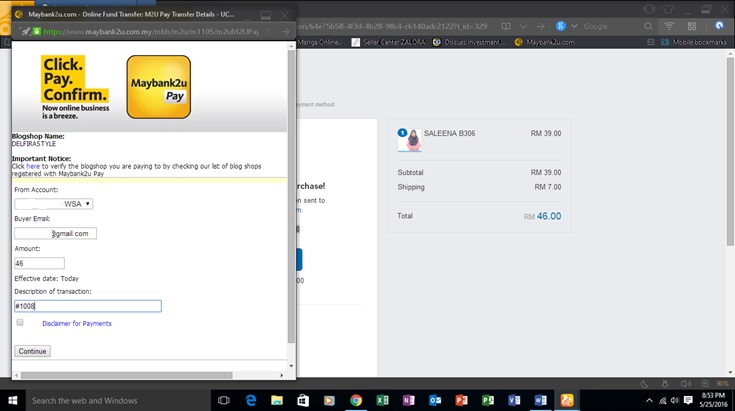Open the From Account dropdown
The image size is (735, 411).
click(53, 204)
